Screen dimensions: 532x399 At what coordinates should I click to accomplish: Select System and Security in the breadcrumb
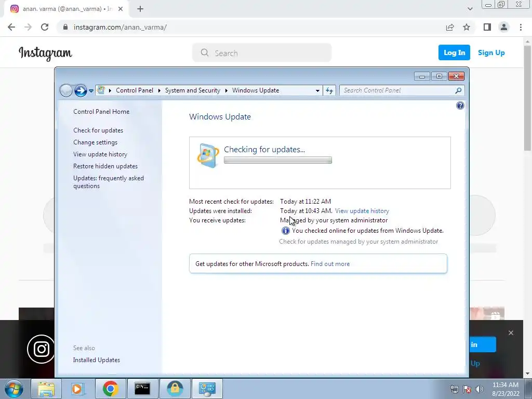pos(192,90)
